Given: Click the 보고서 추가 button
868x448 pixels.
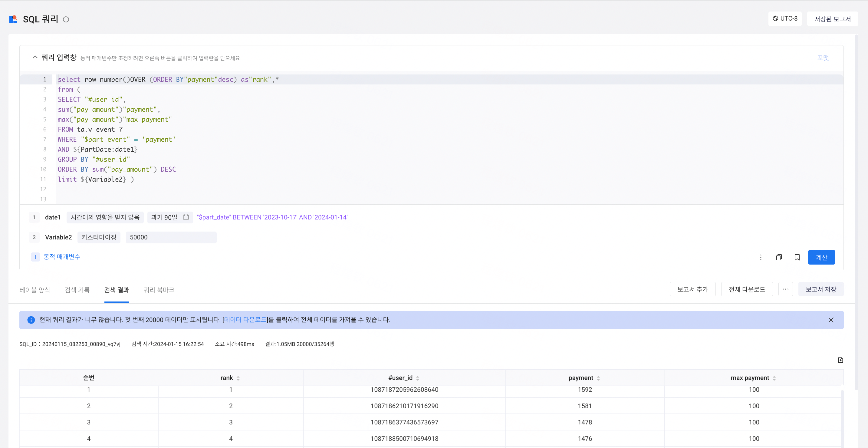Looking at the screenshot, I should (x=692, y=289).
